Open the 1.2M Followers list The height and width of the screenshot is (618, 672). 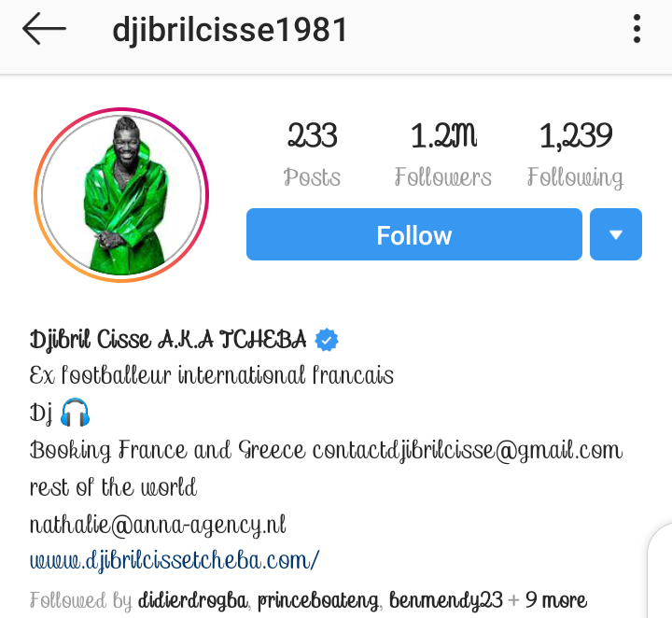click(443, 154)
